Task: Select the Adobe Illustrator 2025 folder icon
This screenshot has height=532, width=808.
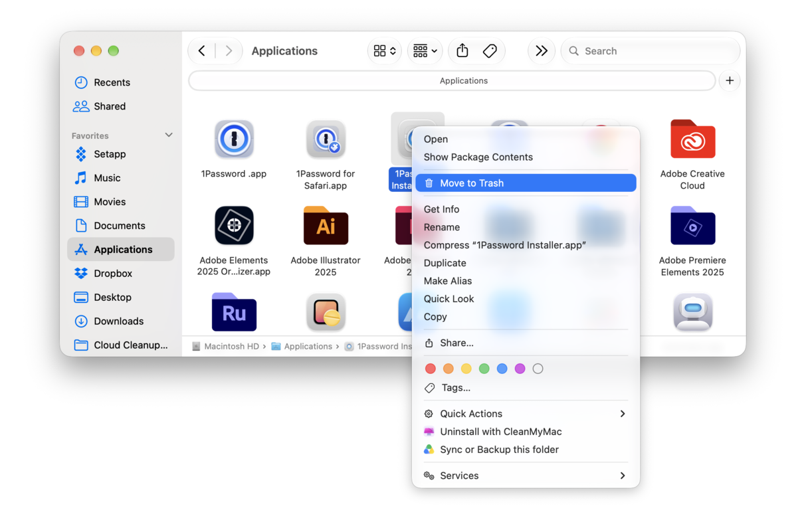Action: coord(326,226)
